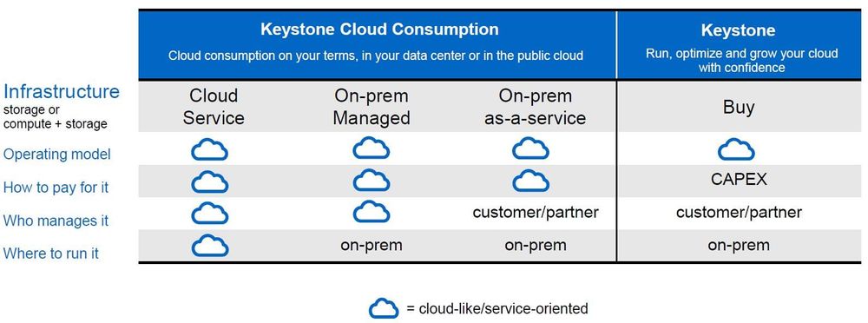Click the cloud icon in Buy column operating model
The height and width of the screenshot is (323, 868).
pos(736,149)
